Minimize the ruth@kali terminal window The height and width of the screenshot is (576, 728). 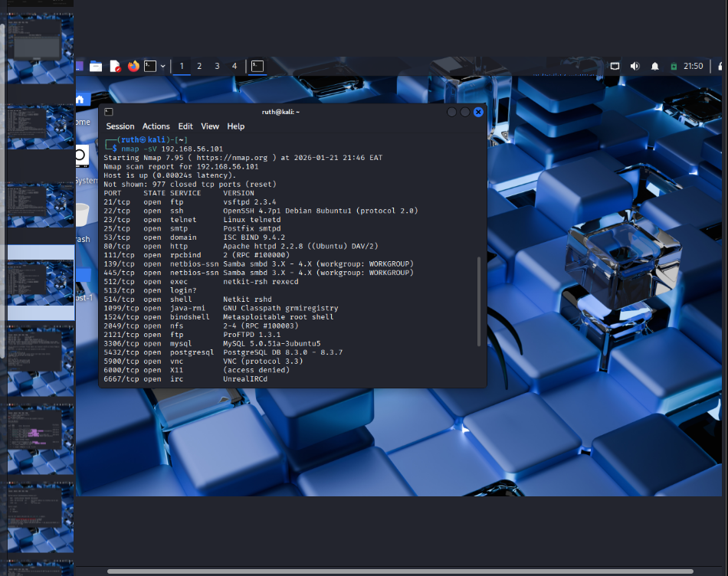pyautogui.click(x=451, y=112)
